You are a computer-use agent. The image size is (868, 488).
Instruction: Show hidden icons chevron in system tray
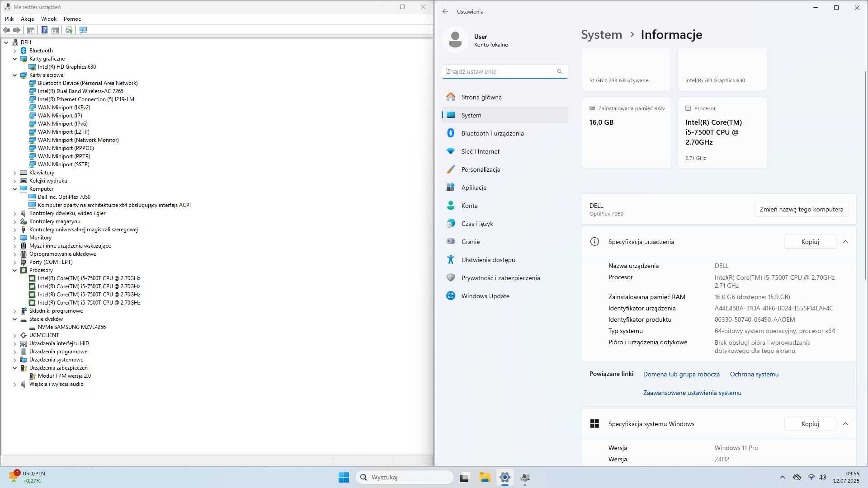click(783, 477)
